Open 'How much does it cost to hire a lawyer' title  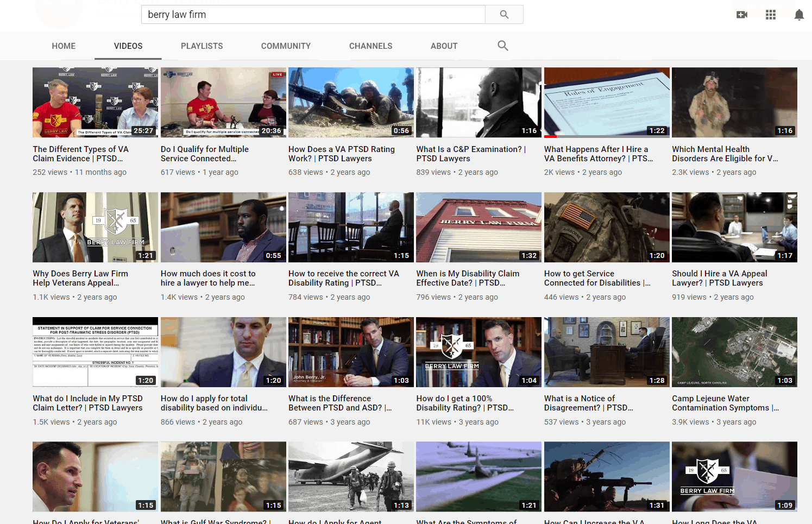pyautogui.click(x=208, y=279)
